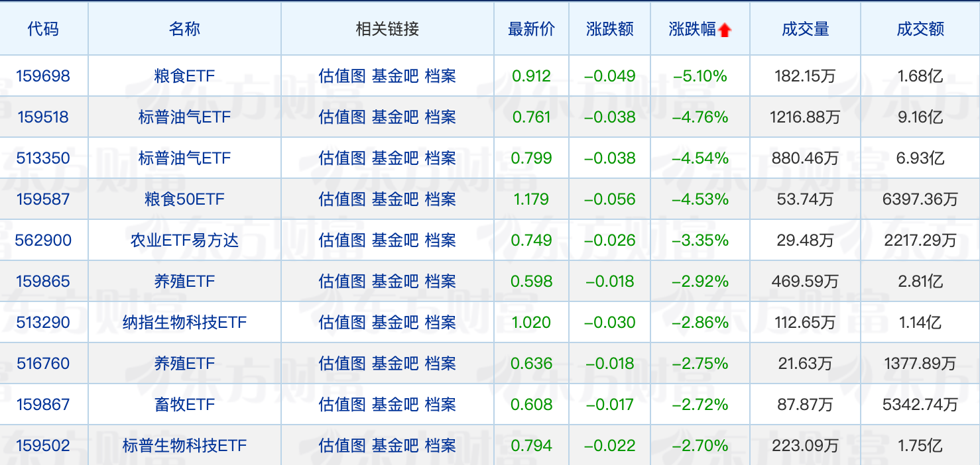Click the 涨跌额 column header

click(609, 29)
